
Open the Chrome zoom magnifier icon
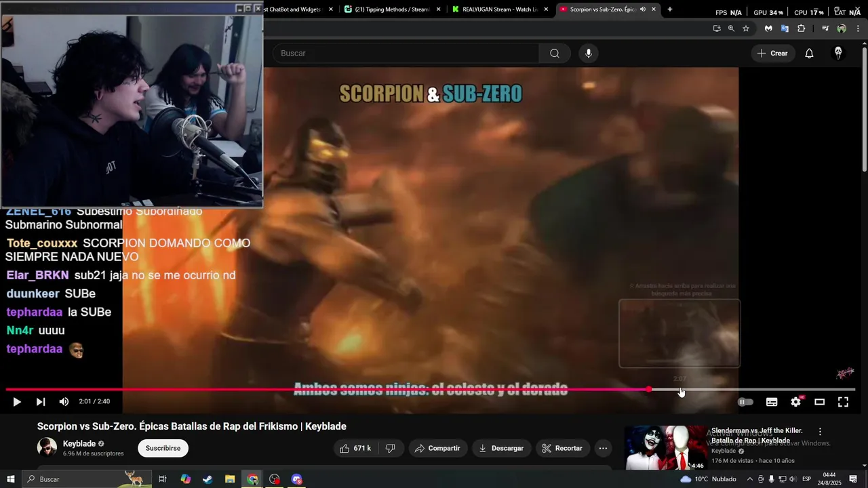click(x=731, y=28)
